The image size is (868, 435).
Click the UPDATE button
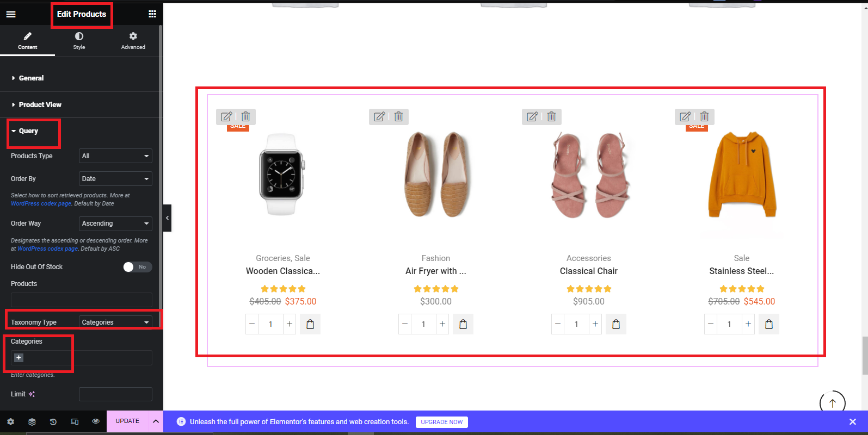point(127,421)
